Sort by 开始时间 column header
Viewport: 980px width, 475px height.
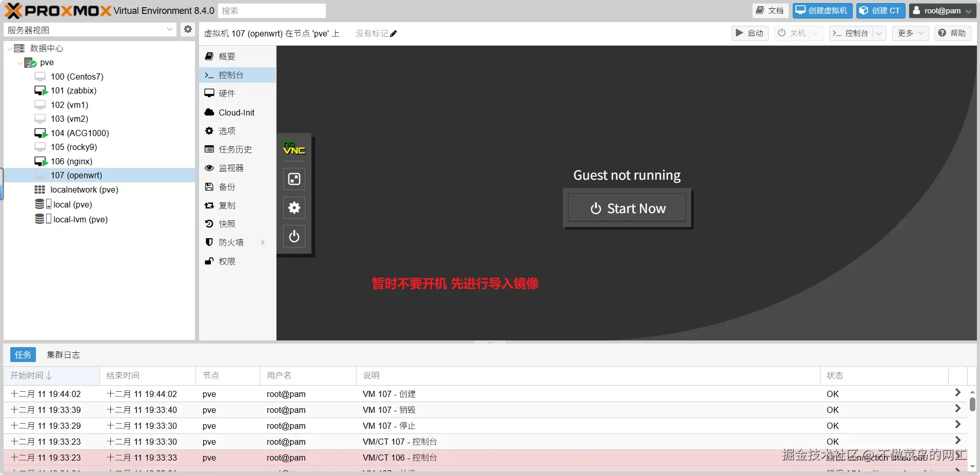[51, 375]
